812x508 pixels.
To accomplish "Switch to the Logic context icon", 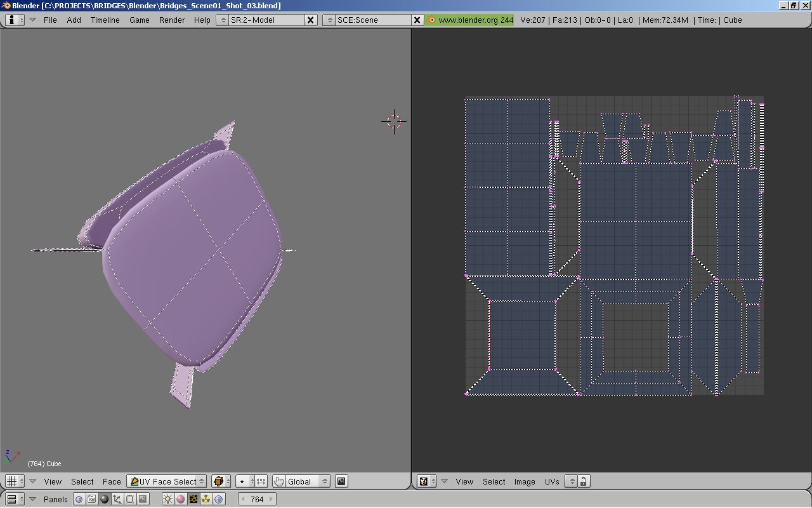I will [79, 499].
